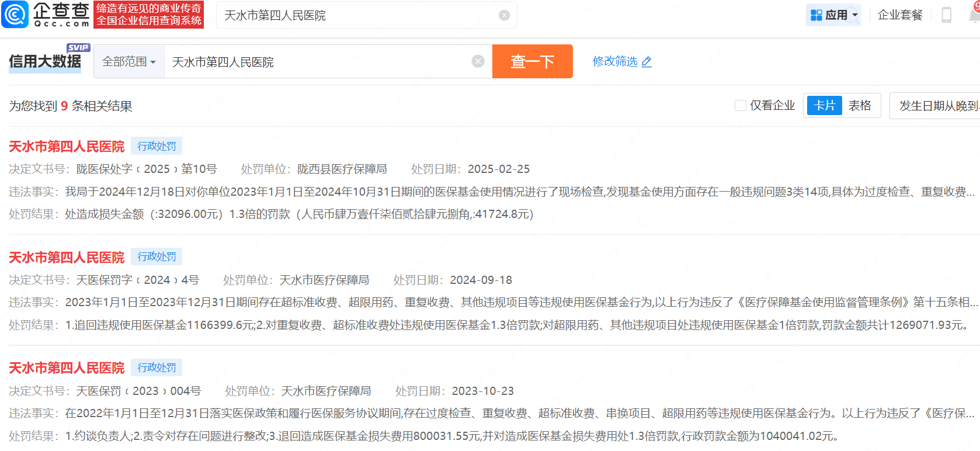The image size is (980, 451).
Task: Open the 应用 dropdown arrow
Action: (855, 15)
